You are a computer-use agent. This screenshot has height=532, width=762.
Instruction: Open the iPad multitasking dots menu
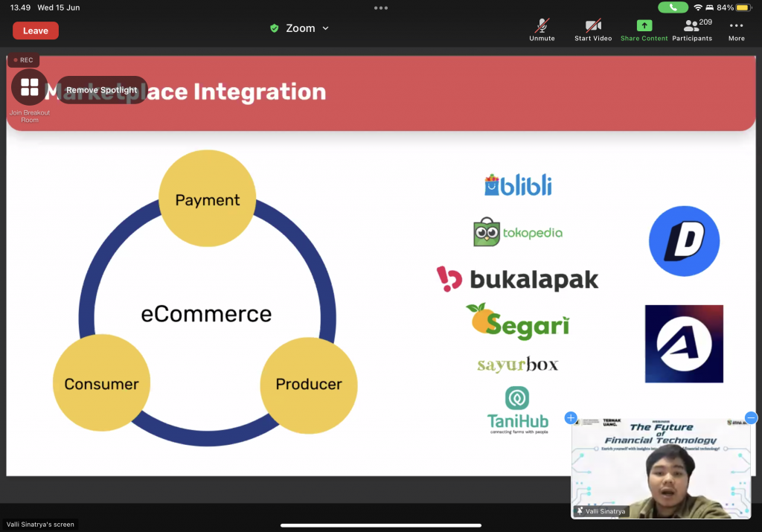coord(381,7)
